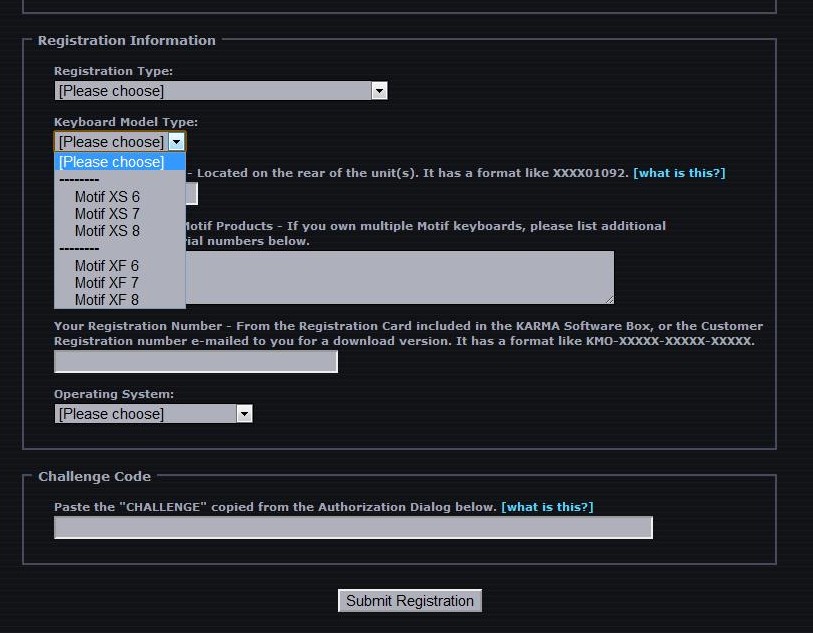
Task: Click the serial number field beside the dropdown
Action: click(192, 193)
